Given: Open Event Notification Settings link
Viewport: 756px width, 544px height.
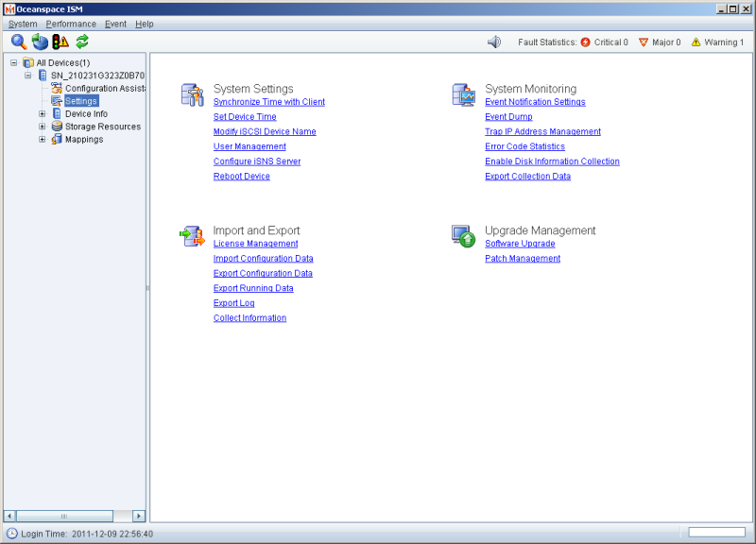Looking at the screenshot, I should [535, 102].
